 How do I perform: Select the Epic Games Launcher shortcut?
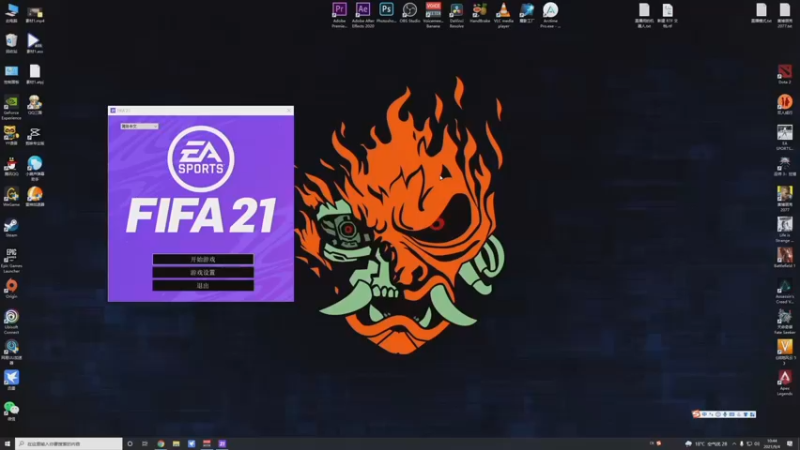coord(11,260)
